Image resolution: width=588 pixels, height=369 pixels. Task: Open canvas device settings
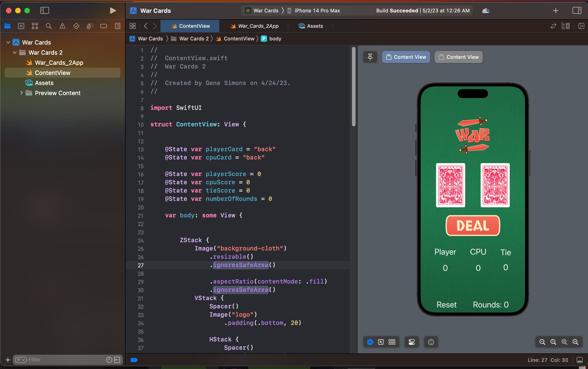[x=412, y=342]
